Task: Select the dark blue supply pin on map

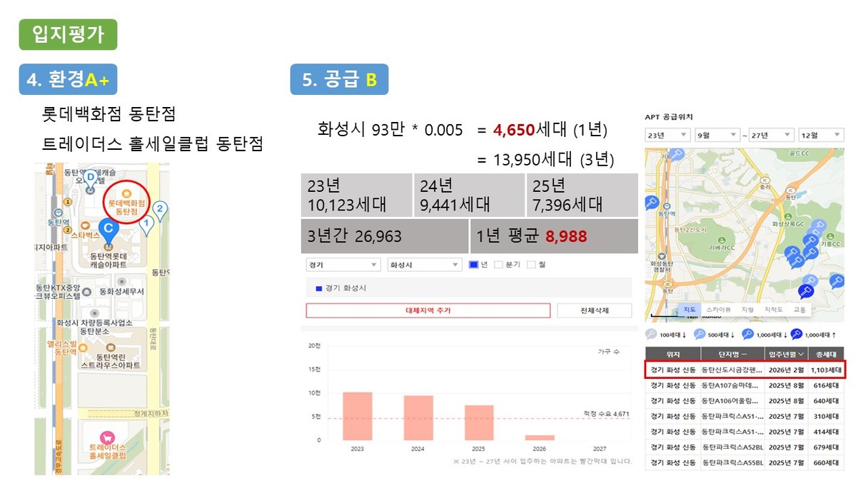Action: click(x=806, y=291)
